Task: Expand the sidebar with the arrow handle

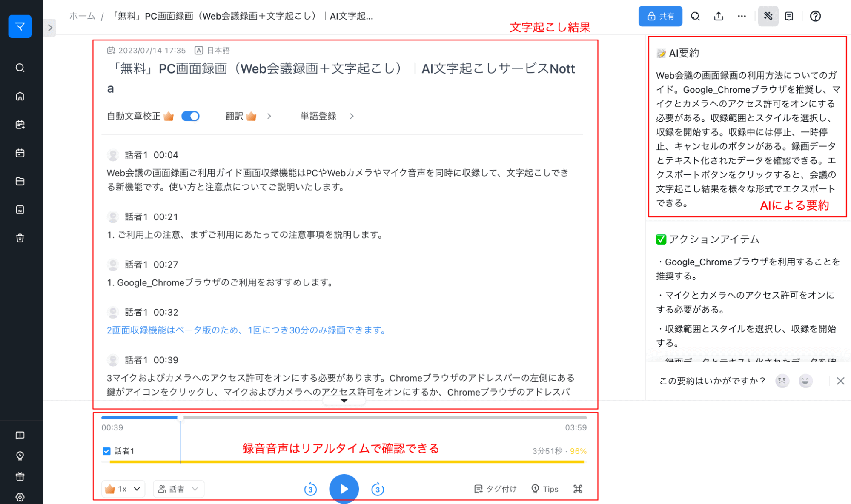Action: pos(50,28)
